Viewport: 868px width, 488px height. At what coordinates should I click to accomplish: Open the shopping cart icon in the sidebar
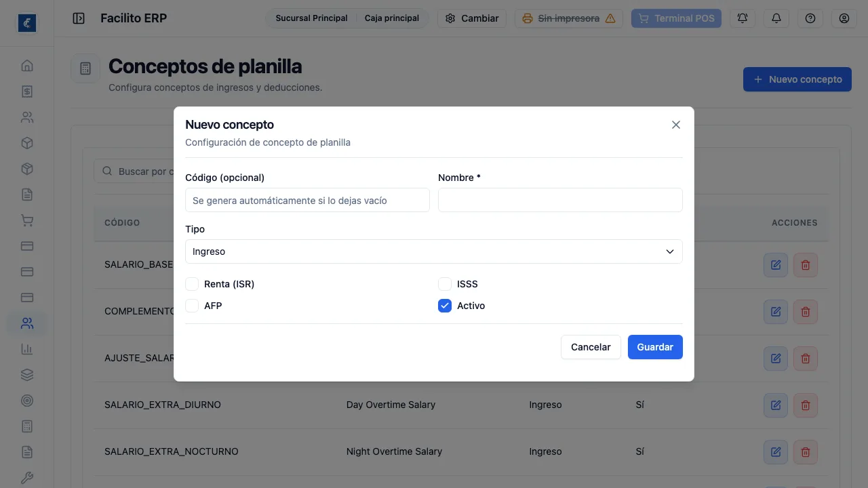click(27, 220)
